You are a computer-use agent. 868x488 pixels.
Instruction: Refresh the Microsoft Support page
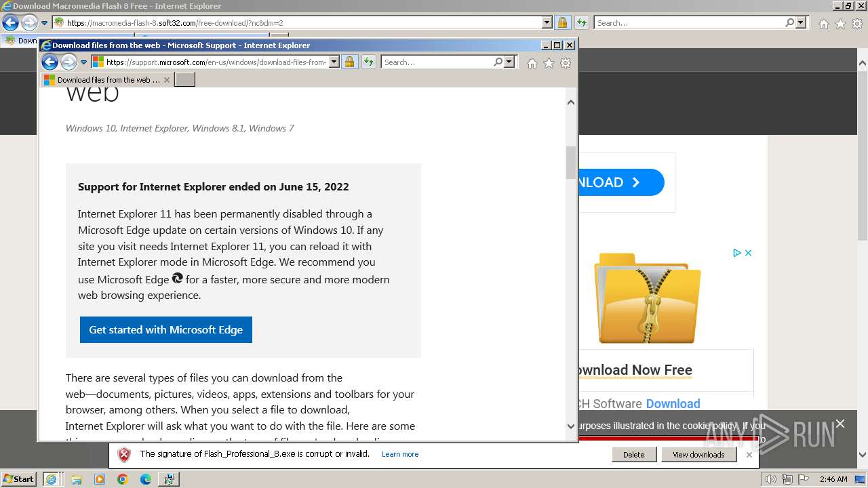click(369, 62)
